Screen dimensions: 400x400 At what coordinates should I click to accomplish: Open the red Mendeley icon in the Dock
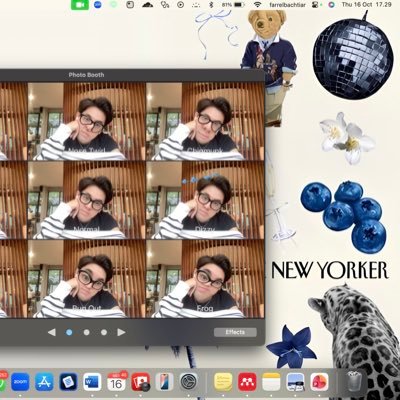247,382
